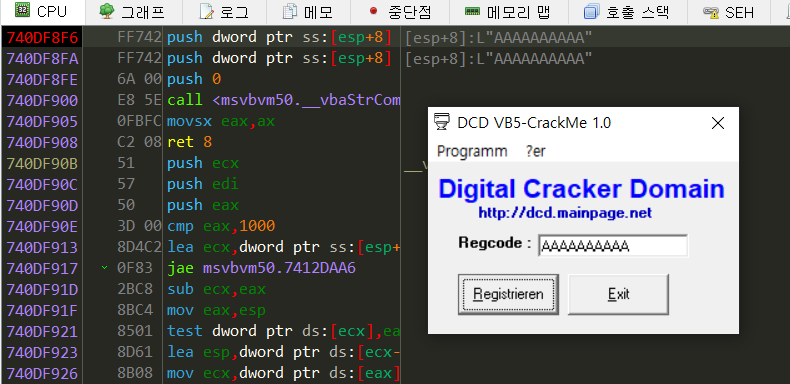Screen dimensions: 790x384
Task: Click the CPU chip icon
Action: pyautogui.click(x=22, y=11)
